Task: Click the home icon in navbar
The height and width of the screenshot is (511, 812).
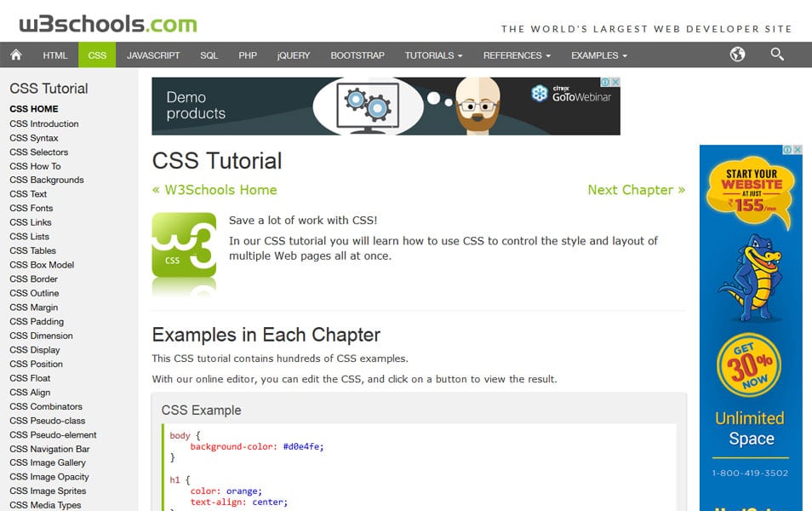Action: [16, 55]
